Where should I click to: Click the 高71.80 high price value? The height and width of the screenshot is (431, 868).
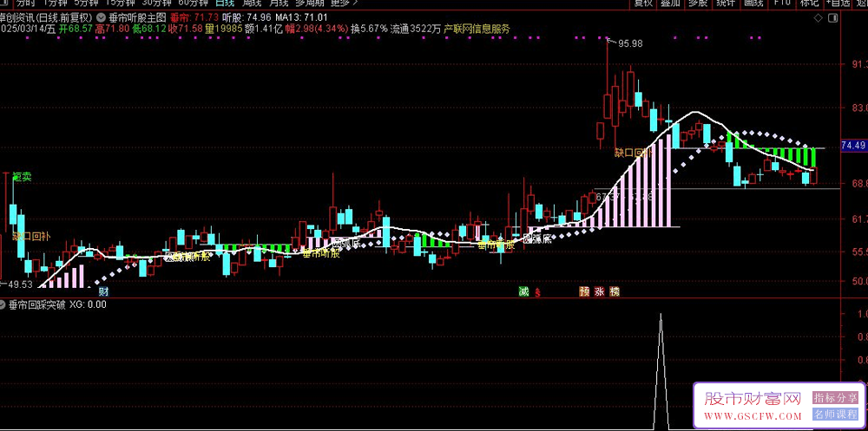(x=112, y=29)
